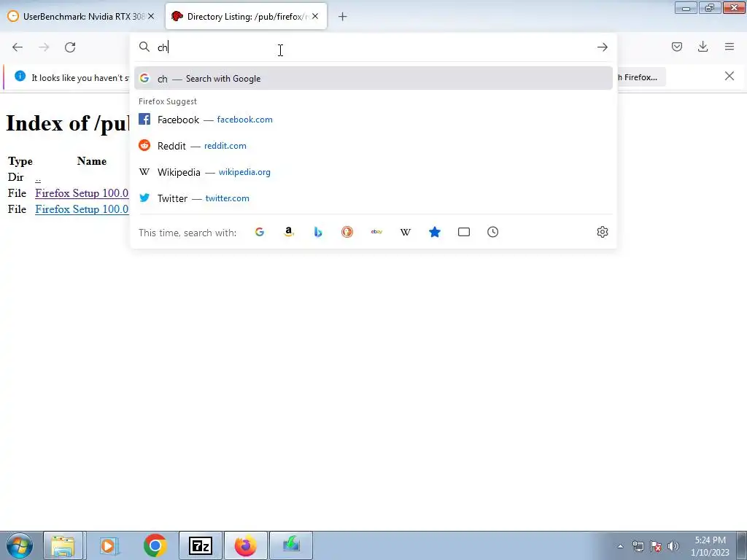747x560 pixels.
Task: Choose Twitter suggestion
Action: tap(373, 198)
